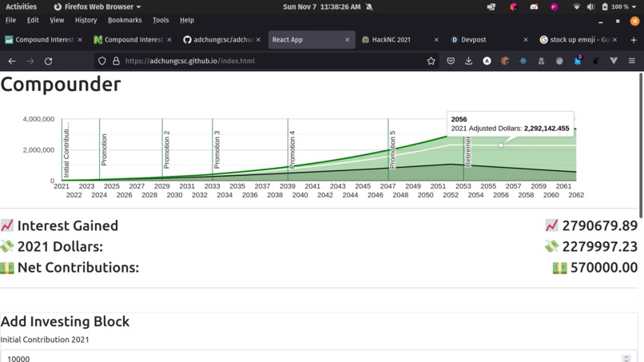Image resolution: width=644 pixels, height=362 pixels.
Task: Open the Edit menu
Action: [33, 20]
